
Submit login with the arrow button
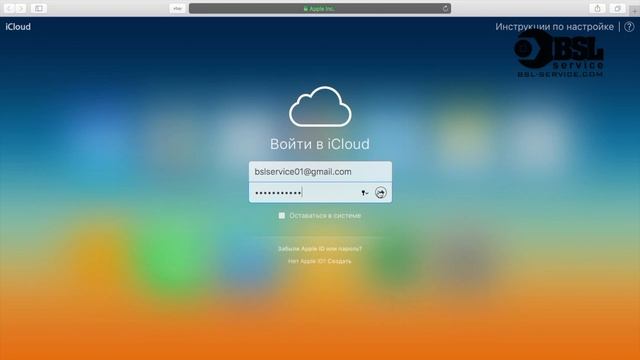(x=380, y=193)
